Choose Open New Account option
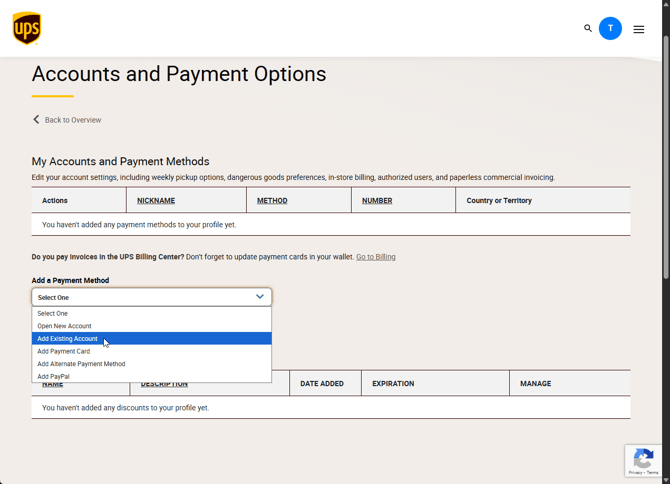Screen dimensions: 670x484 152,326
